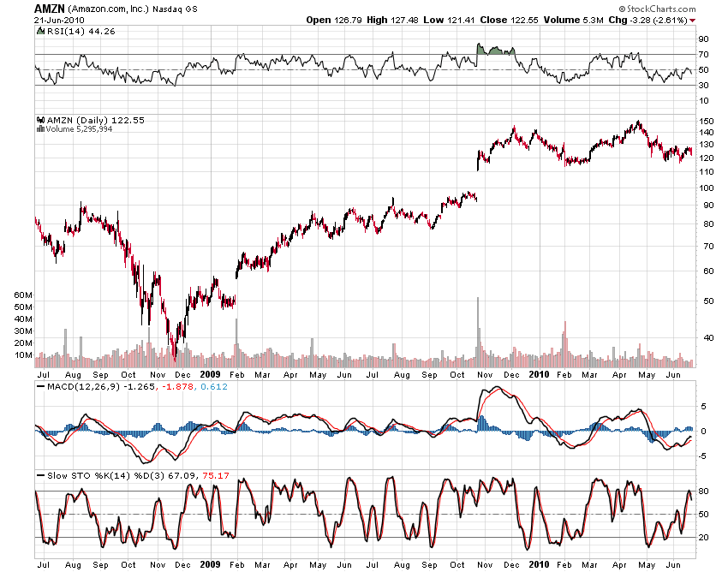Click the blue MACD histogram value 0.612
This screenshot has width=728, height=572.
click(214, 386)
